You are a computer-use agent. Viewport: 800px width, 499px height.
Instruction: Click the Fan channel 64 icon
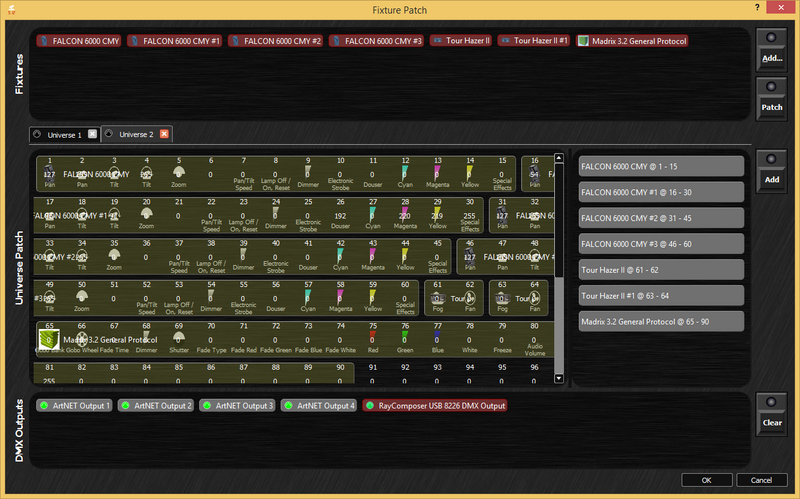(535, 298)
